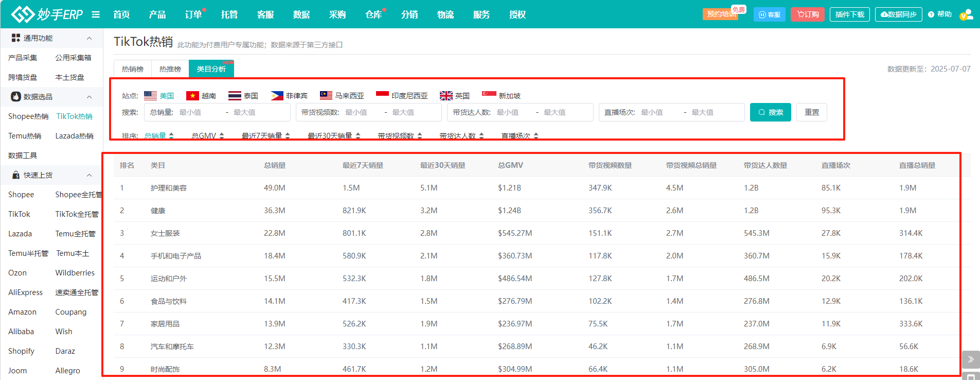The width and height of the screenshot is (980, 380).
Task: Collapse the 快速上货 sidebar section
Action: coord(90,175)
